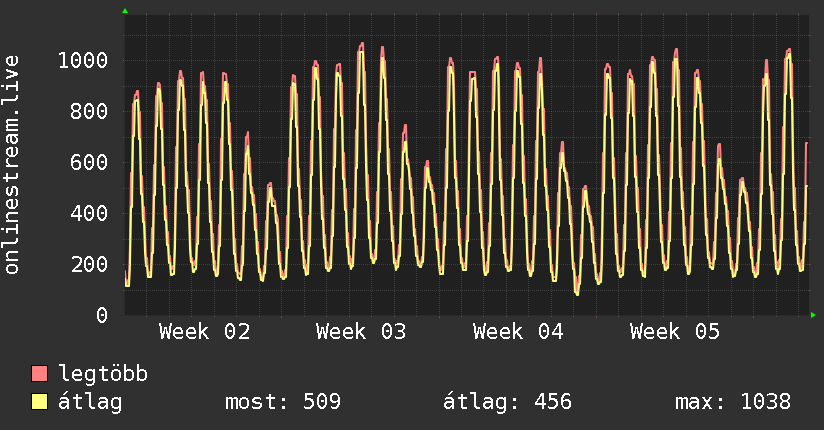Click the 800 y-axis tick label
824x430 pixels.
(x=88, y=112)
